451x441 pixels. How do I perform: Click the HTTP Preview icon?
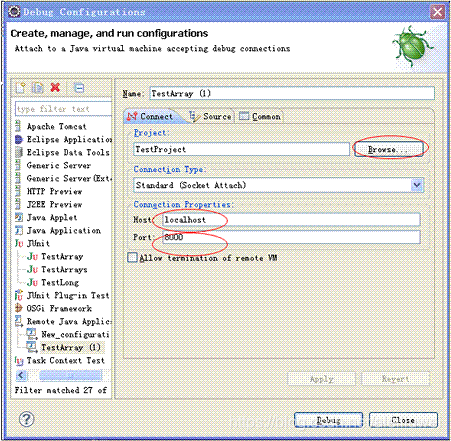tap(18, 191)
